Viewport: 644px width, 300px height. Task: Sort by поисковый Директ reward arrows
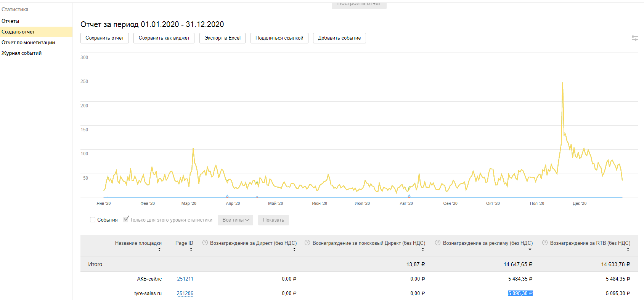click(x=423, y=250)
